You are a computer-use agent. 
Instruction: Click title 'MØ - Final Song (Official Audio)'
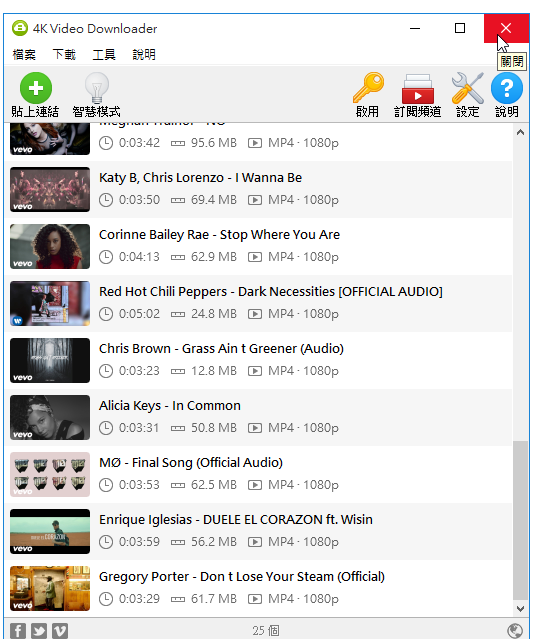click(x=191, y=463)
